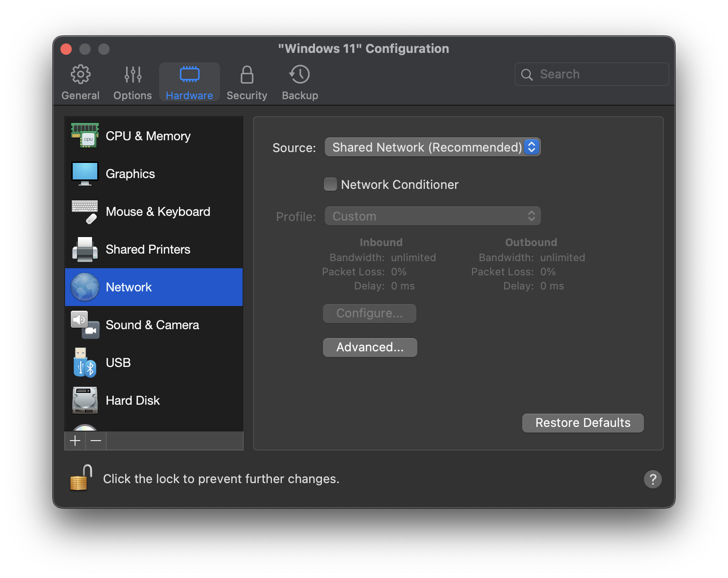Open the Source network dropdown
The image size is (728, 578).
432,147
